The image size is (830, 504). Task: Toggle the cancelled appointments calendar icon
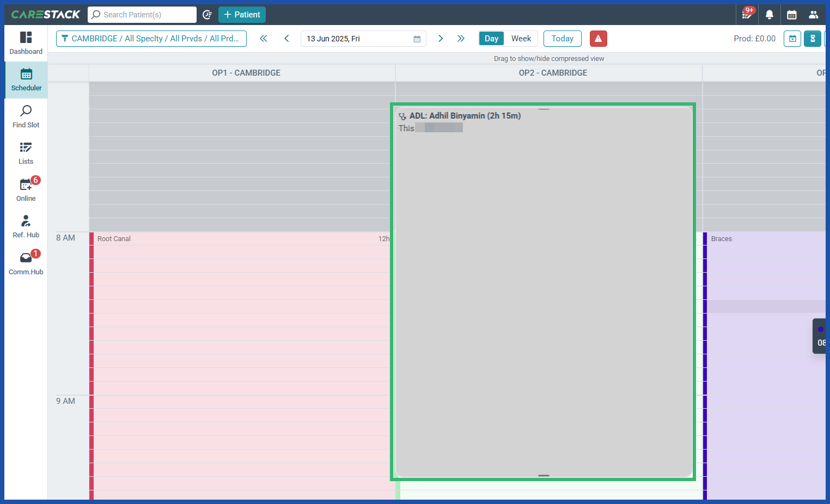pos(792,38)
